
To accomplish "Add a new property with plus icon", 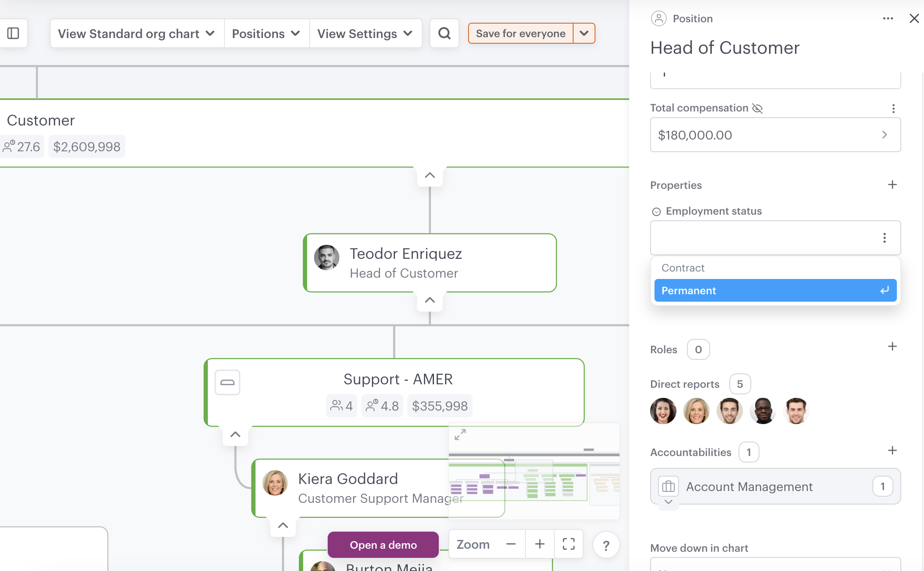I will [892, 185].
